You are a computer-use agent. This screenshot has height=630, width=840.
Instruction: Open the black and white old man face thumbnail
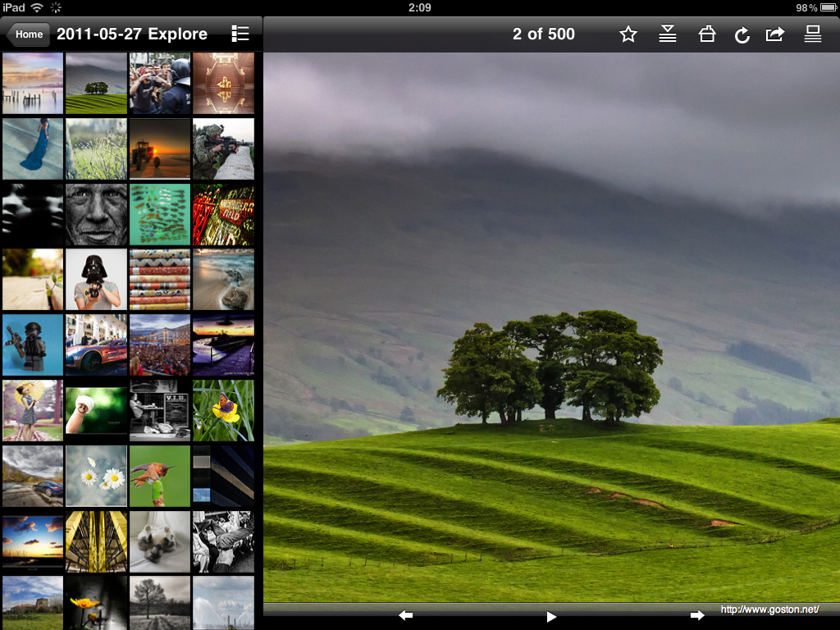97,214
